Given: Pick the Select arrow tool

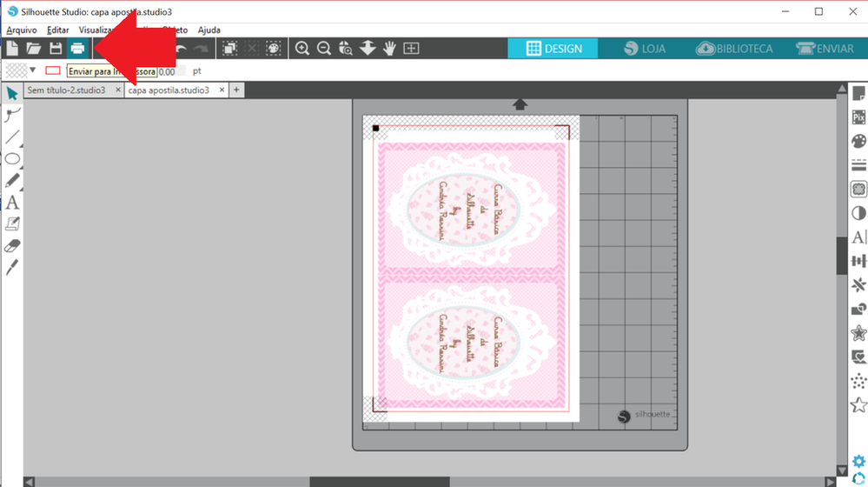Looking at the screenshot, I should 12,93.
